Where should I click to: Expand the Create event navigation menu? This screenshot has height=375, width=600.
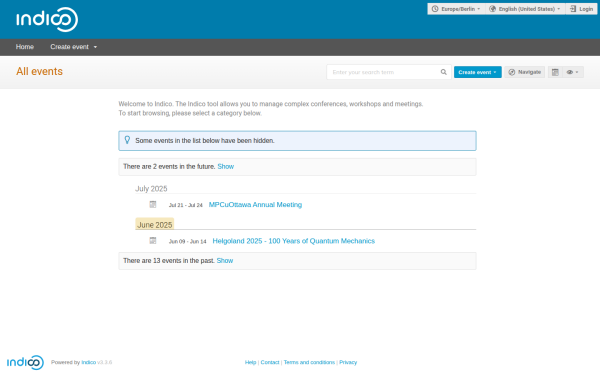click(x=73, y=47)
